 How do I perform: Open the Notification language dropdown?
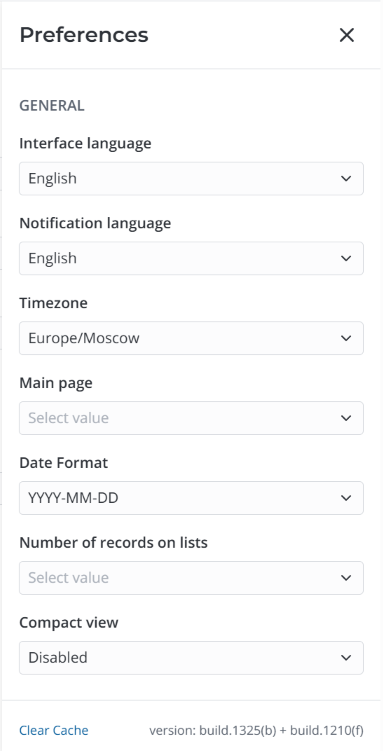point(192,258)
